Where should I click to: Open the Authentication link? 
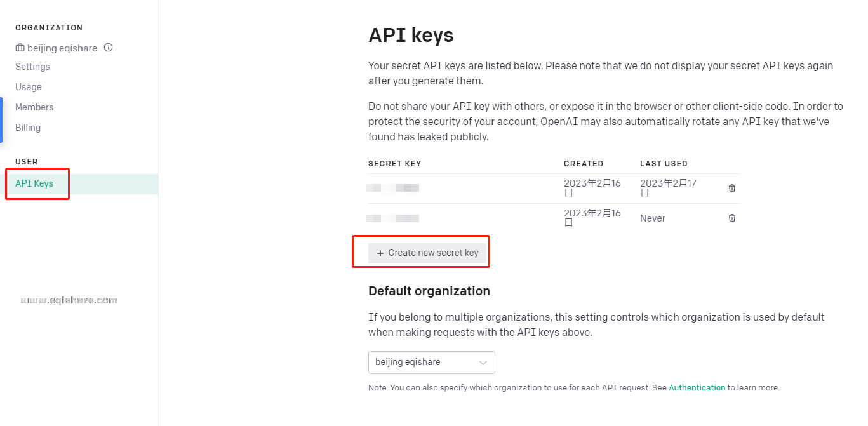[697, 387]
